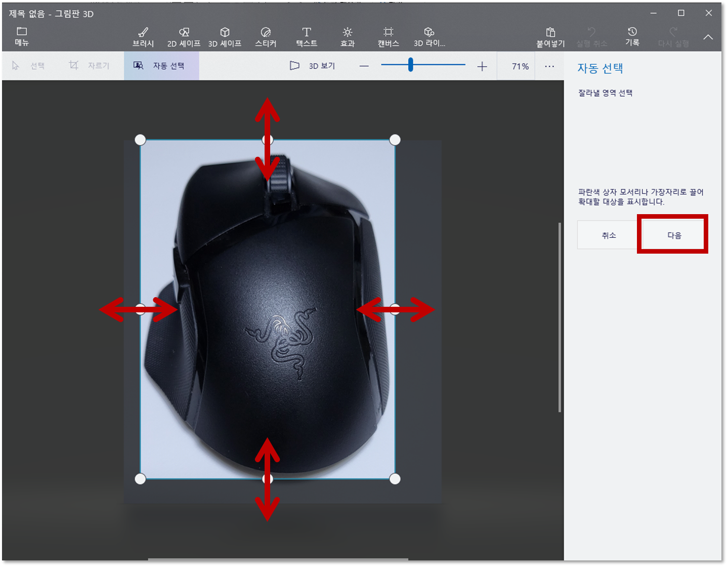Click the 취소 button
The width and height of the screenshot is (728, 567).
609,235
